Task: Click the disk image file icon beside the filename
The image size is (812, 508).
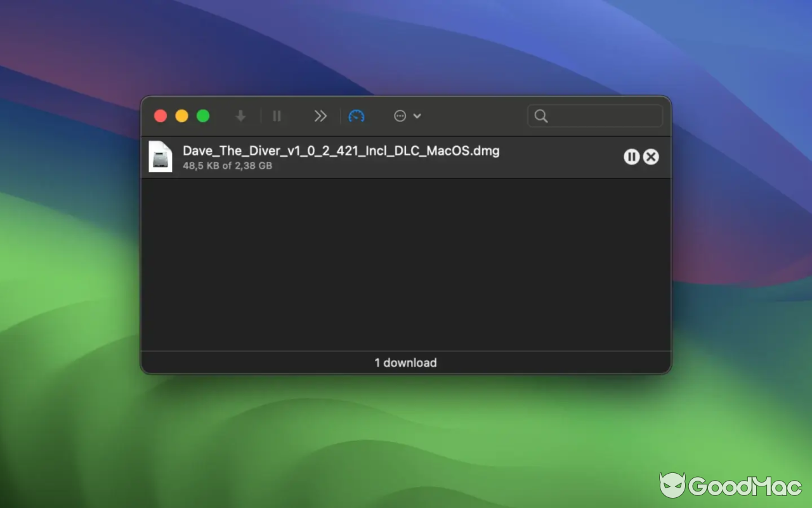Action: pyautogui.click(x=160, y=157)
